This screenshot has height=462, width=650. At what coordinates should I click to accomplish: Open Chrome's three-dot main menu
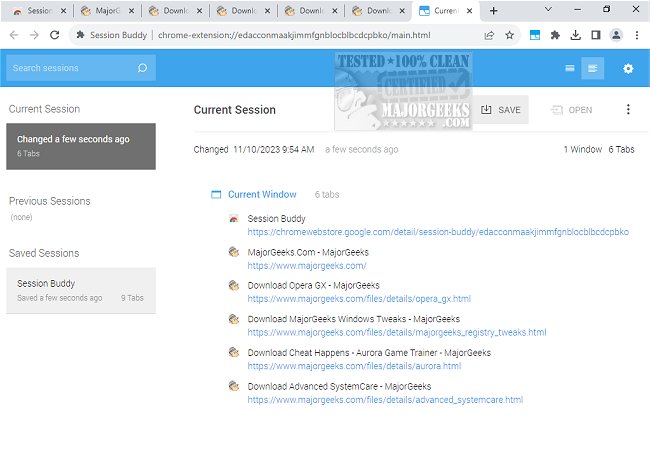click(636, 34)
